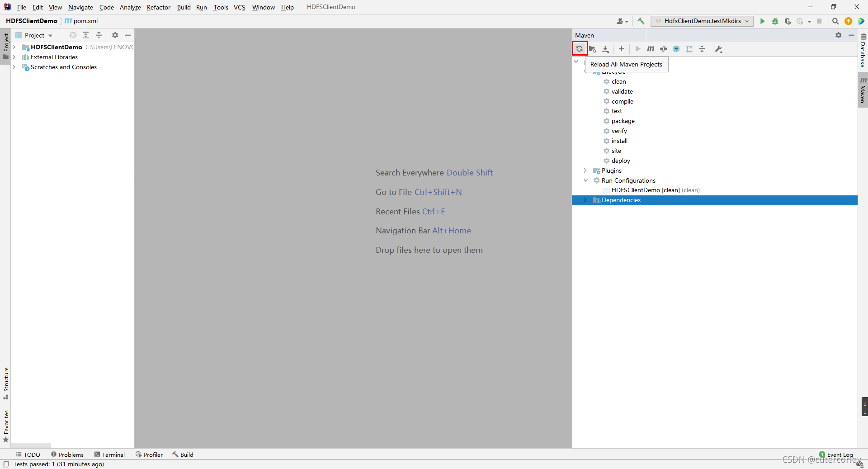Select the 'install' lifecycle goal
Screen dimensions: 868x469
[x=619, y=141]
